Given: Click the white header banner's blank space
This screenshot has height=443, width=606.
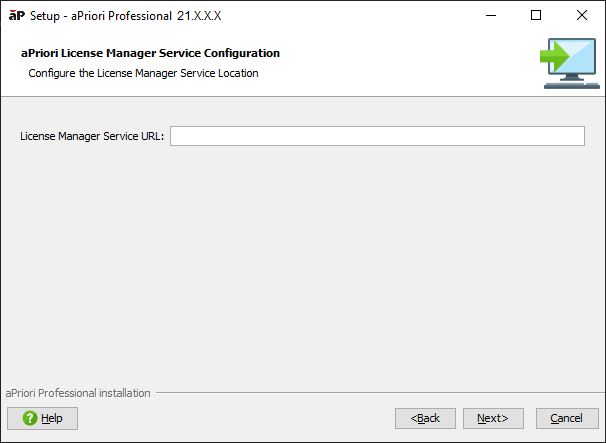Looking at the screenshot, I should click(400, 63).
